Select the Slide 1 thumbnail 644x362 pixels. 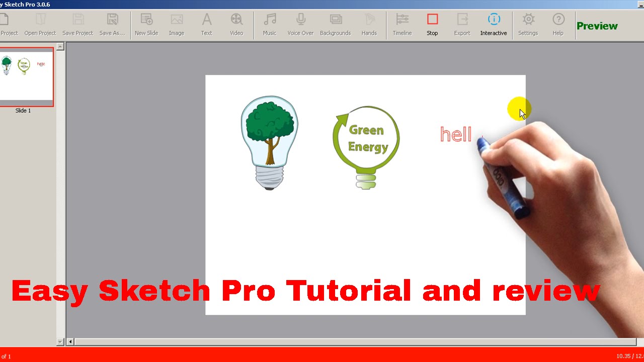click(x=26, y=77)
